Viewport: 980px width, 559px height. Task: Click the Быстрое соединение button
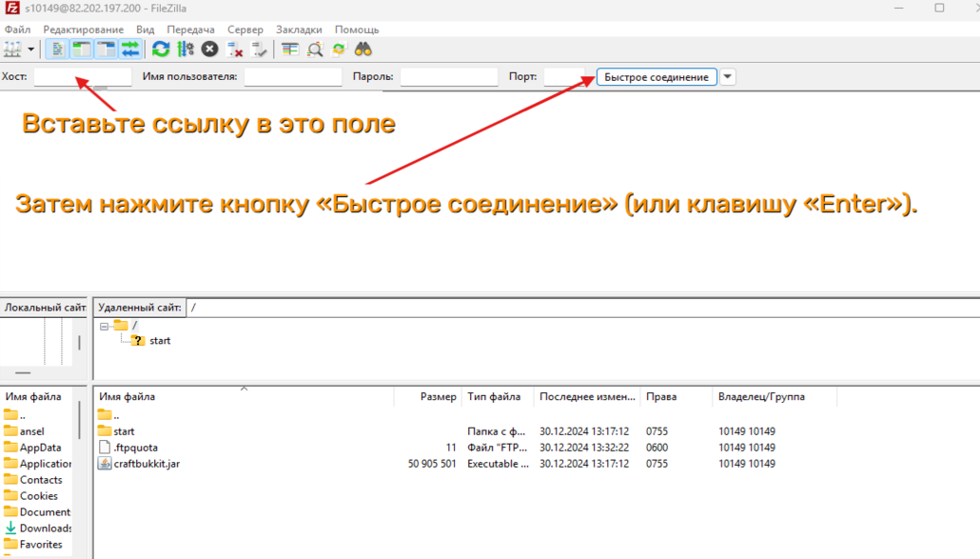657,77
